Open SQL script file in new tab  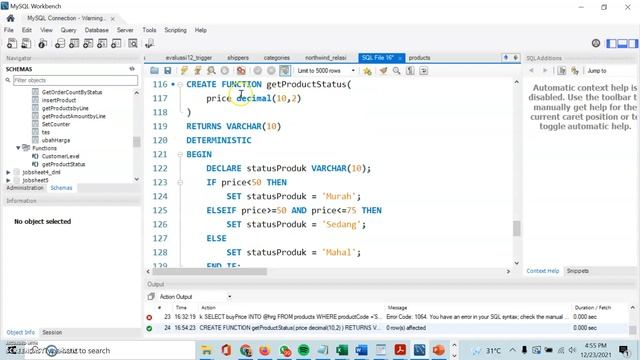[26, 43]
